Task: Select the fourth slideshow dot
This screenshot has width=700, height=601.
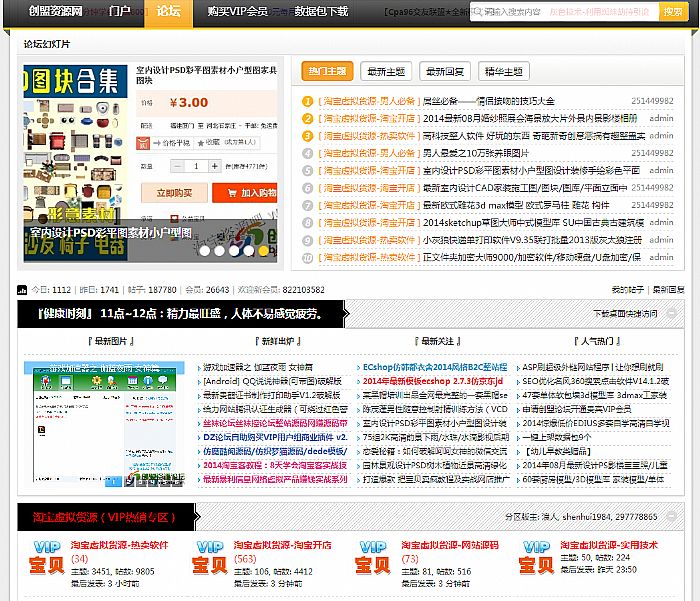Action: point(249,251)
